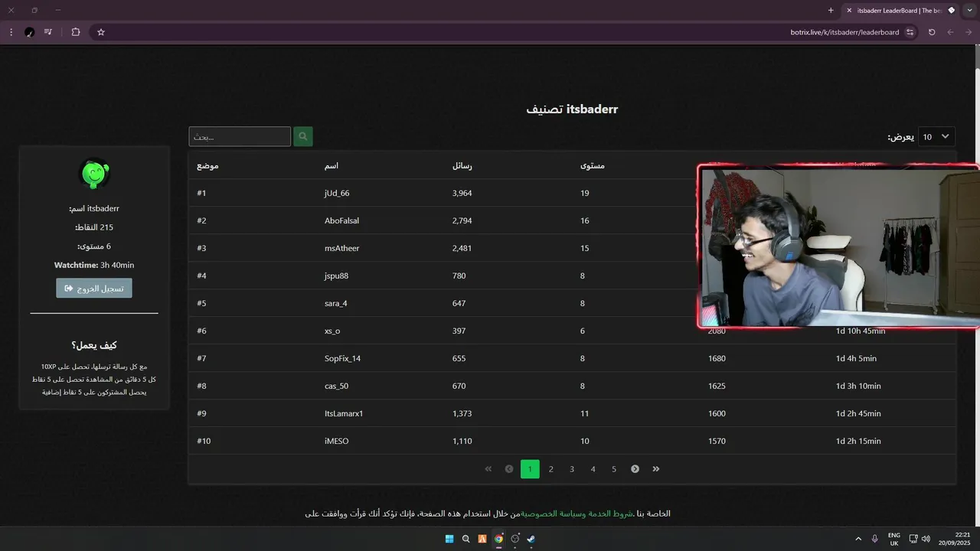Open Chrome from the taskbar
980x551 pixels.
coord(498,539)
